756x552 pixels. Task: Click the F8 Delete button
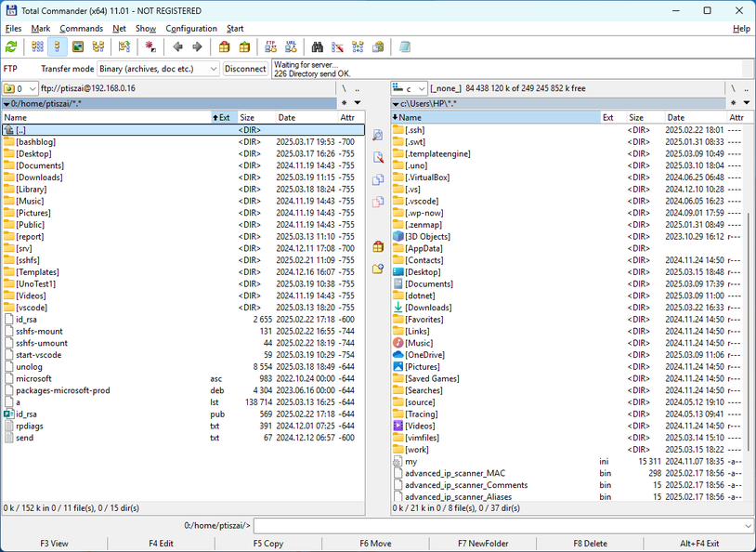tap(590, 544)
